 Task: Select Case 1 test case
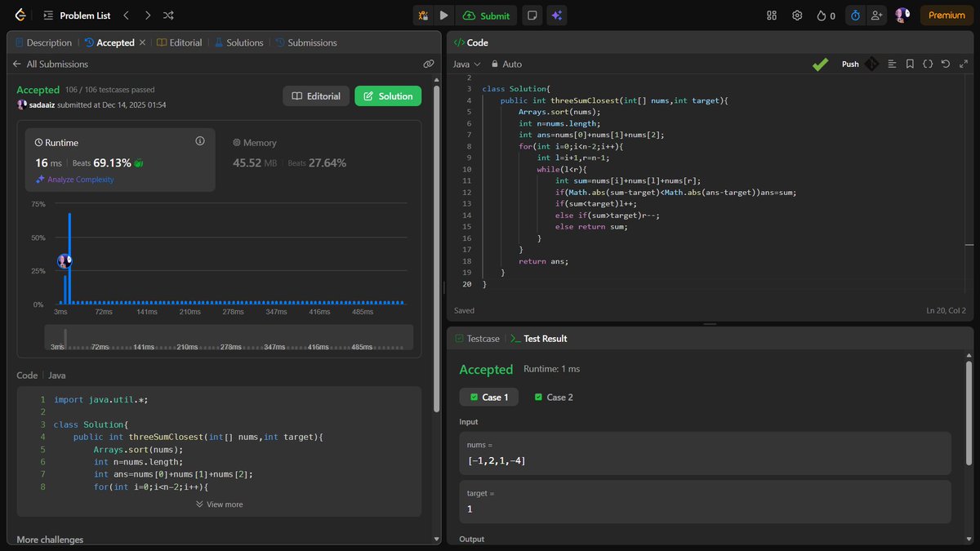[488, 397]
